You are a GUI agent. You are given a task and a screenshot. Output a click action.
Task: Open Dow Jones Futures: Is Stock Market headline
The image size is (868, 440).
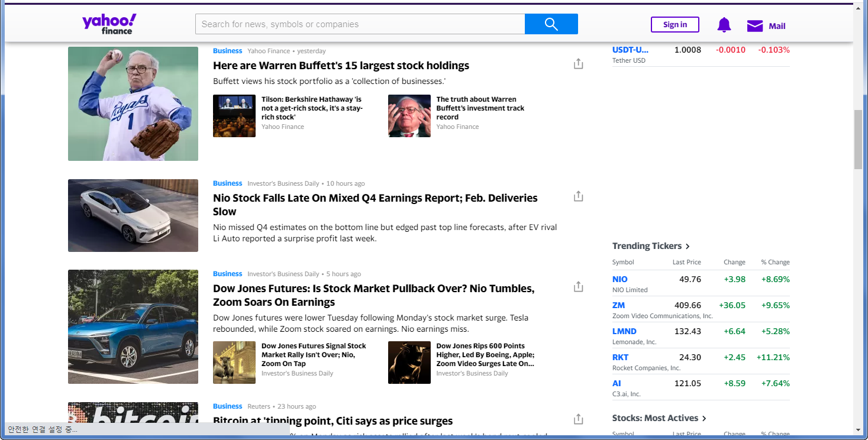click(x=373, y=295)
